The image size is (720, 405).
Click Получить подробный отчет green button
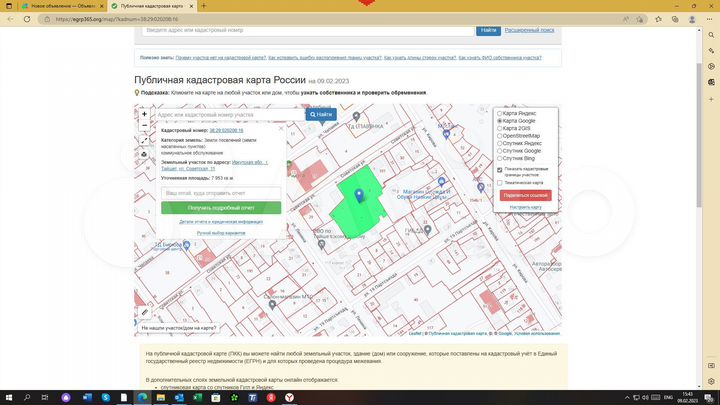pos(221,208)
